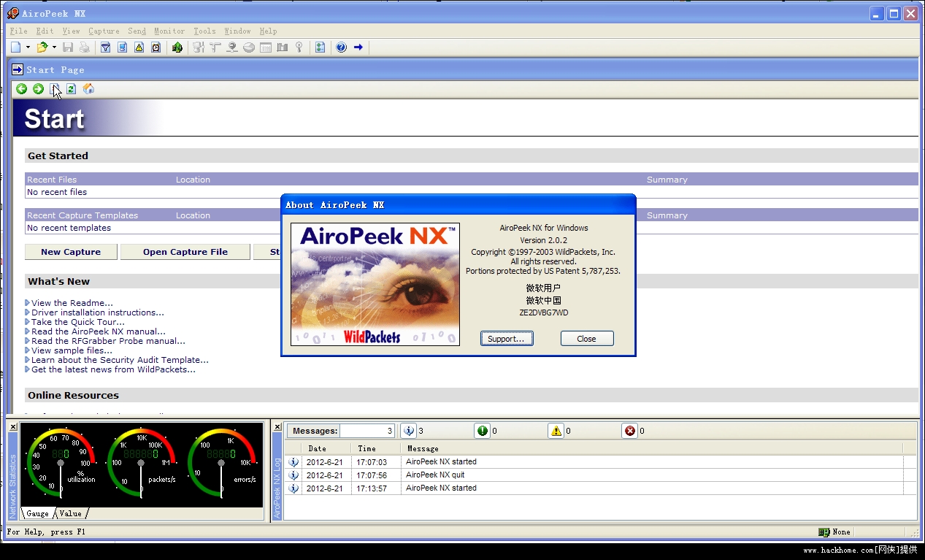The width and height of the screenshot is (925, 560).
Task: Refresh the Start Page using its reload icon
Action: click(x=71, y=88)
